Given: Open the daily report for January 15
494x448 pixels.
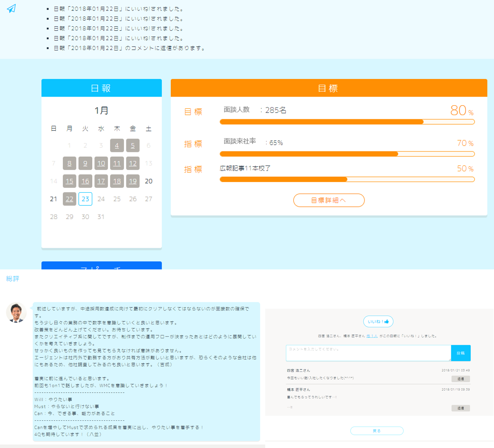Looking at the screenshot, I should pos(69,181).
